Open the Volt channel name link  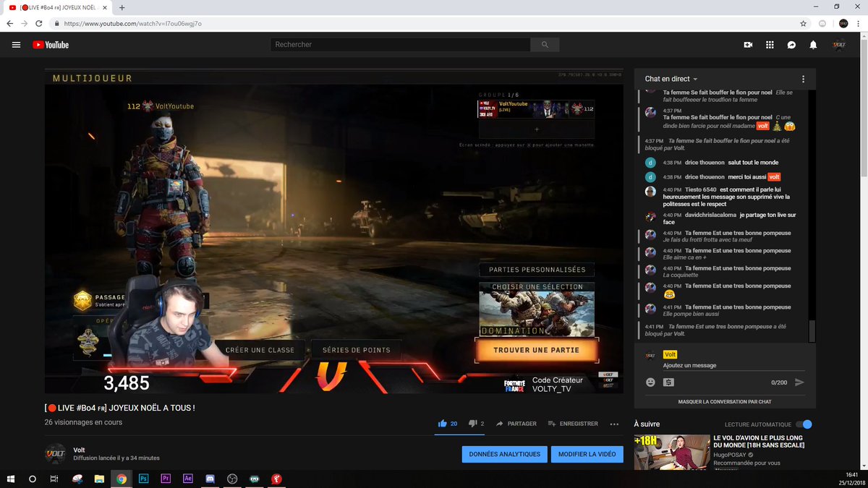click(x=79, y=450)
